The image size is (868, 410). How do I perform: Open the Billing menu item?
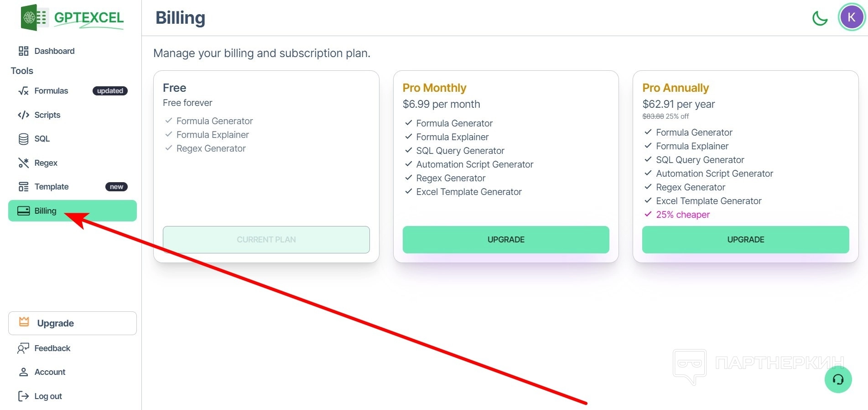click(46, 211)
